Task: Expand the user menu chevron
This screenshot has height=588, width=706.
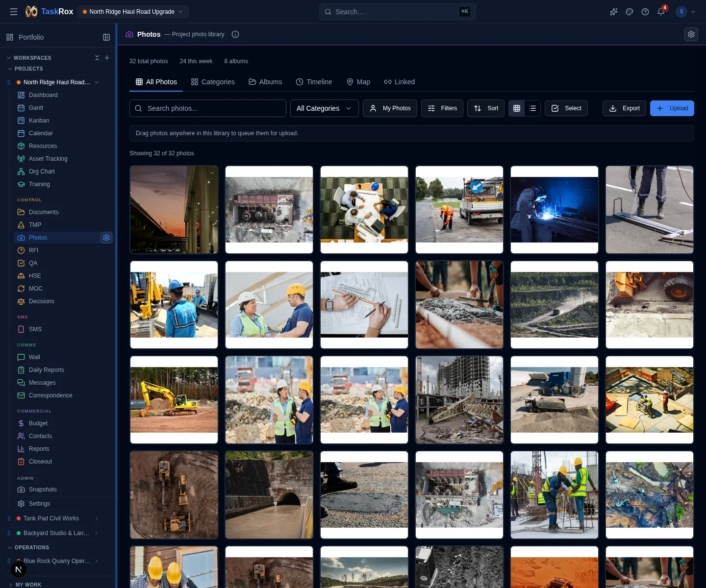Action: (x=693, y=12)
